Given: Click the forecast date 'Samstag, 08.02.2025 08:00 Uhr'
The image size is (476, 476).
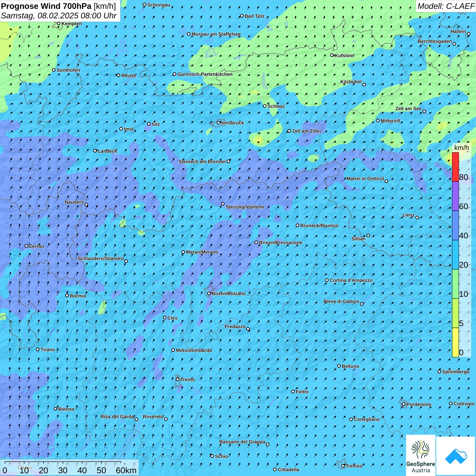Looking at the screenshot, I should [x=59, y=16].
